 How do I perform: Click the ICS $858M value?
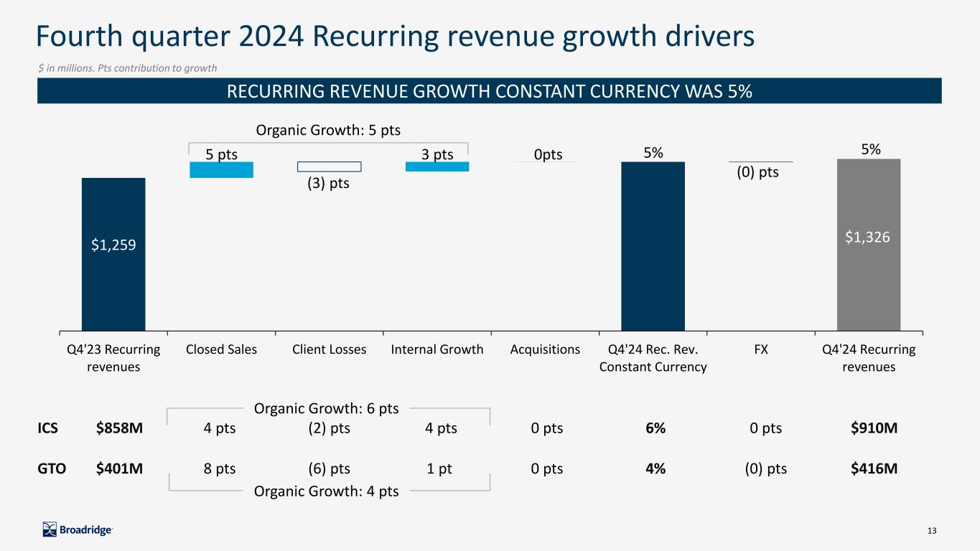pos(119,428)
